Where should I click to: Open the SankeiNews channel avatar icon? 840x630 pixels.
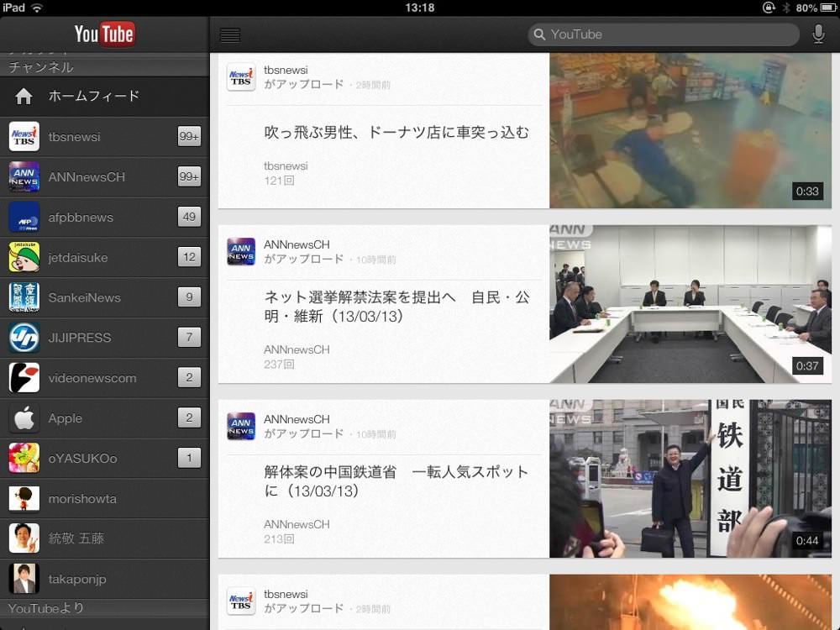point(24,297)
